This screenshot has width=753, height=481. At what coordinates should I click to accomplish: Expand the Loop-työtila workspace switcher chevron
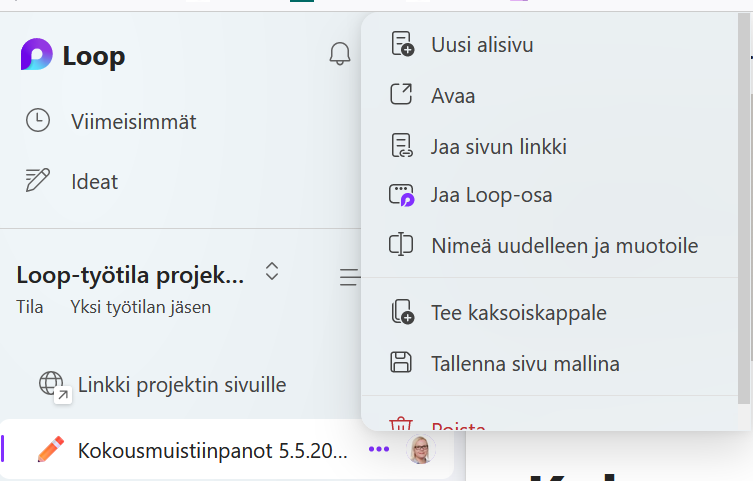pyautogui.click(x=271, y=271)
